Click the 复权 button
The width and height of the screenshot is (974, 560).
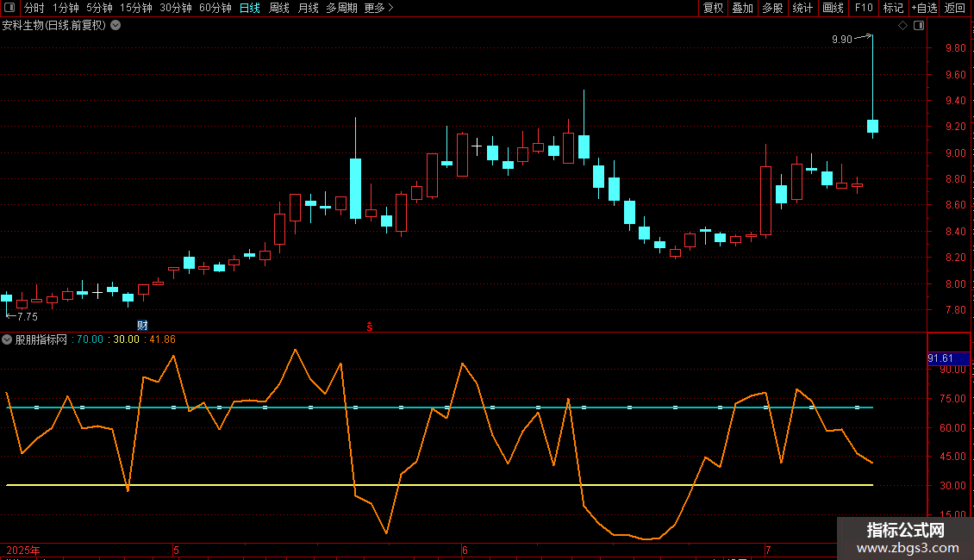click(713, 8)
